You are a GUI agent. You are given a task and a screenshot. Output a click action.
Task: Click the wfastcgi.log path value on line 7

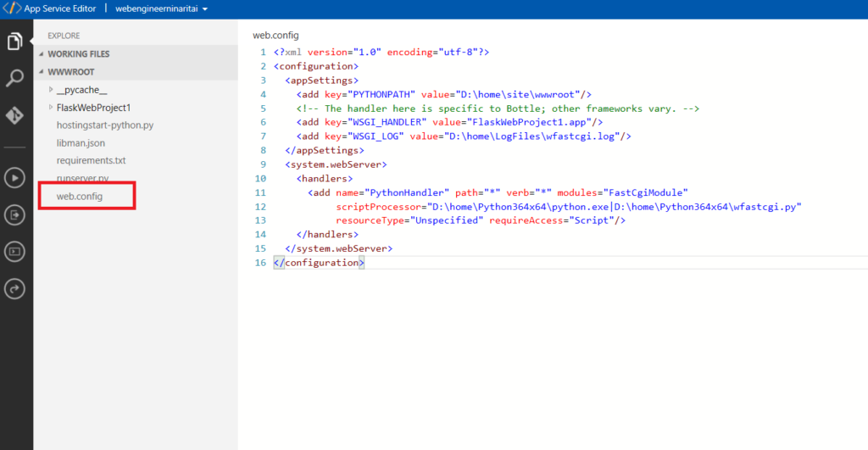coord(532,136)
